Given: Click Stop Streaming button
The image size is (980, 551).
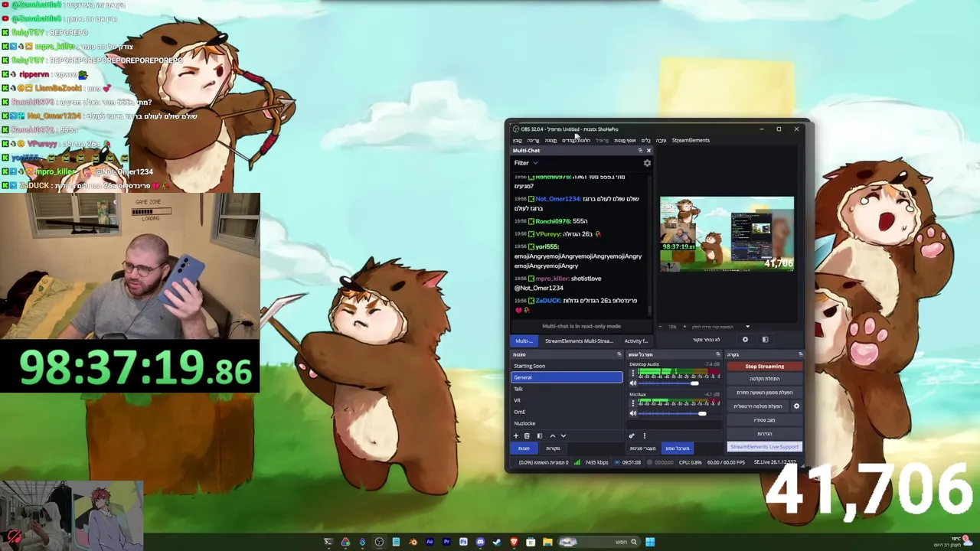Looking at the screenshot, I should tap(765, 367).
